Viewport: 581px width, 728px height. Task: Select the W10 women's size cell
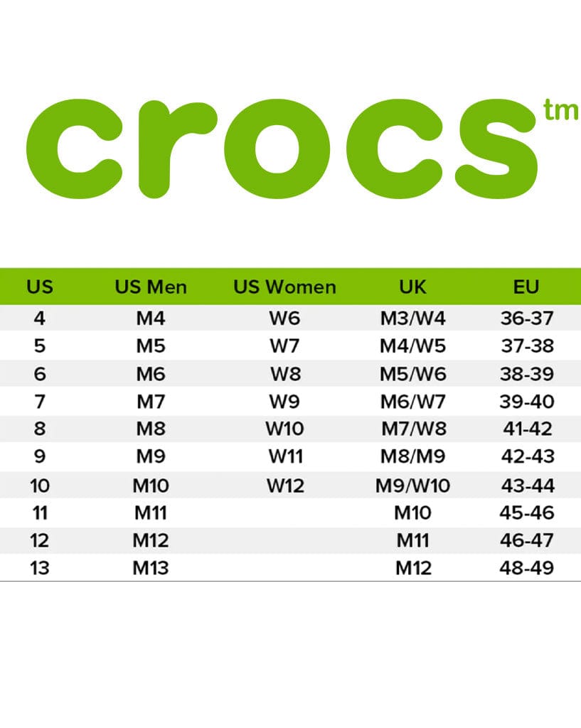(x=284, y=429)
